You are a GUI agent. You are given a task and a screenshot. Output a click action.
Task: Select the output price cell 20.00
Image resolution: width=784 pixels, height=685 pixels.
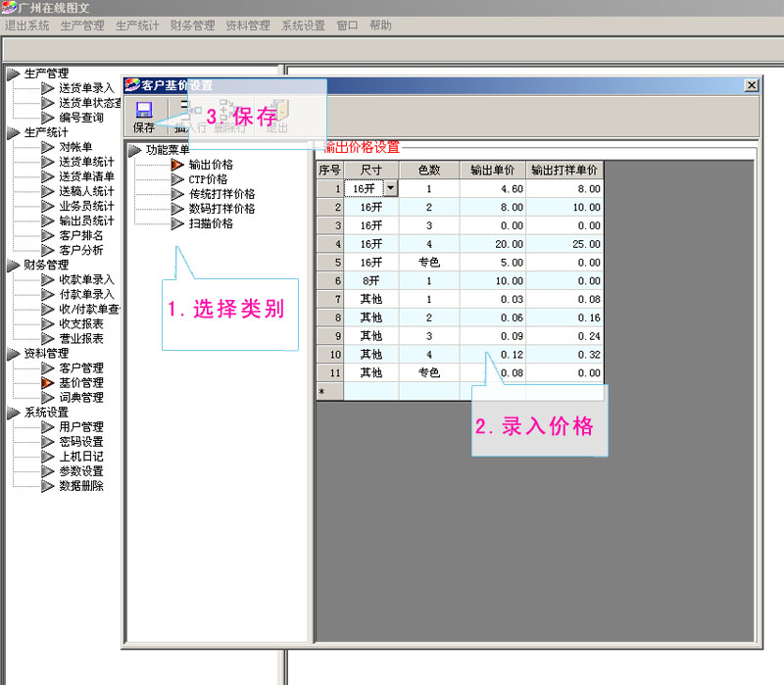[493, 244]
